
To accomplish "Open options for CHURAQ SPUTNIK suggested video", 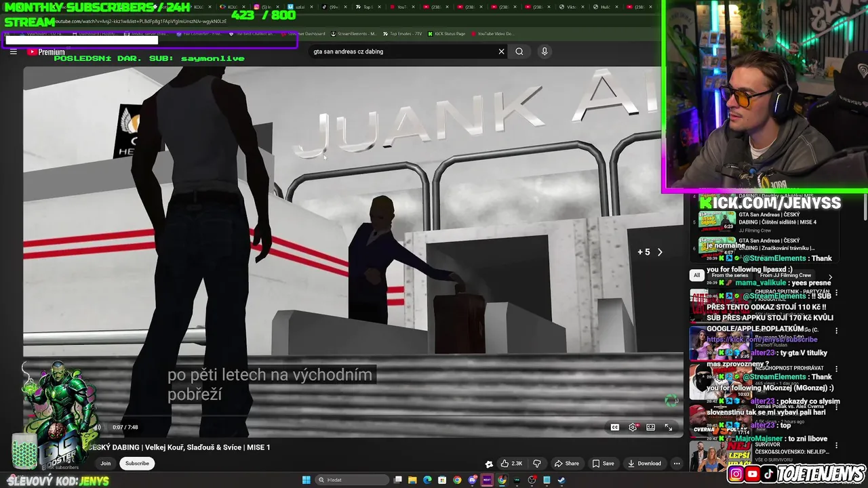I will pos(836,293).
